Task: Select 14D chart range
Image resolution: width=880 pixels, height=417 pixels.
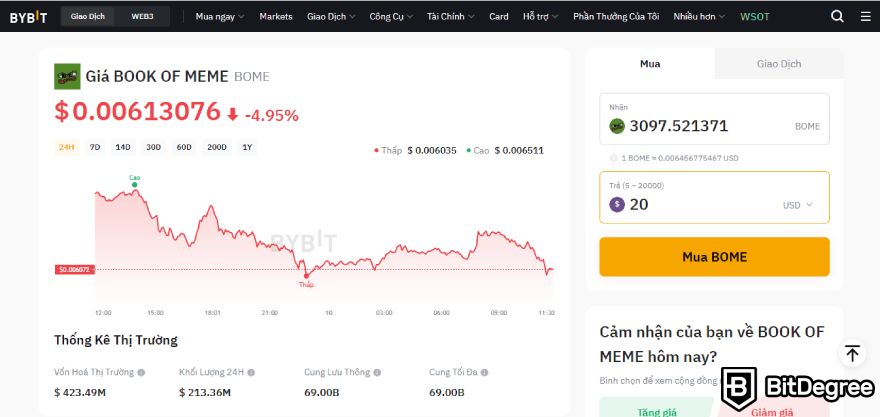Action: tap(123, 148)
